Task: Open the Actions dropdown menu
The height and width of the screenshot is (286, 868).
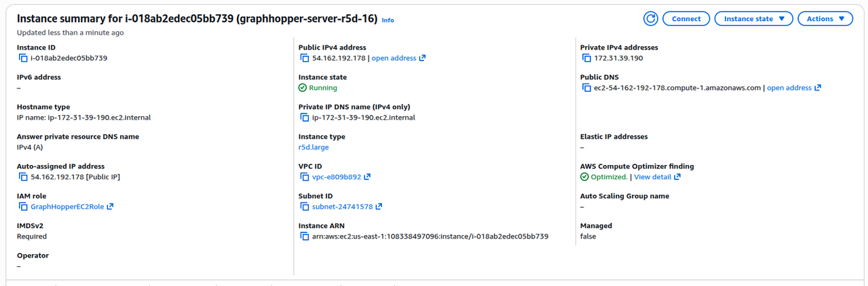Action: (x=825, y=19)
